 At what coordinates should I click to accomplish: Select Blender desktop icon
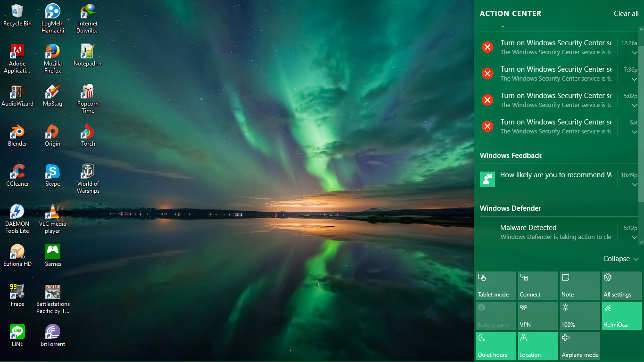(x=17, y=135)
